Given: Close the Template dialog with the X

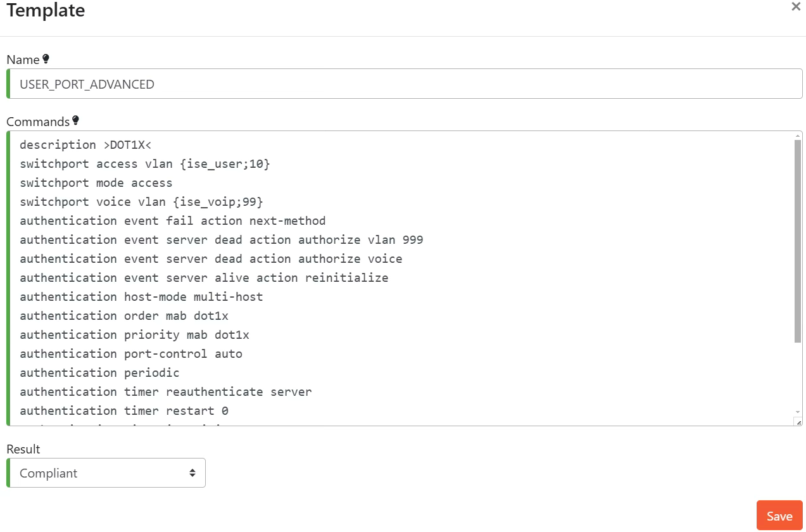Looking at the screenshot, I should (x=796, y=7).
